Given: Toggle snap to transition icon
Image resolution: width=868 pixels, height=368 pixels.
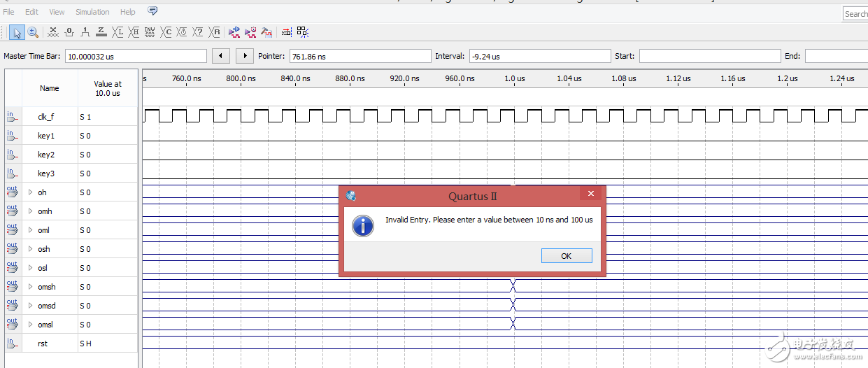Looking at the screenshot, I should tap(302, 32).
